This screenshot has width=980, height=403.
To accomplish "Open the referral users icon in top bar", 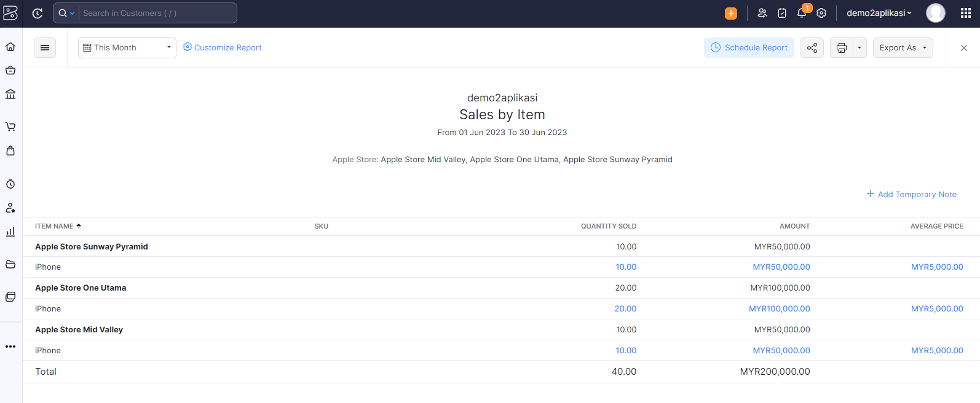I will pyautogui.click(x=762, y=13).
